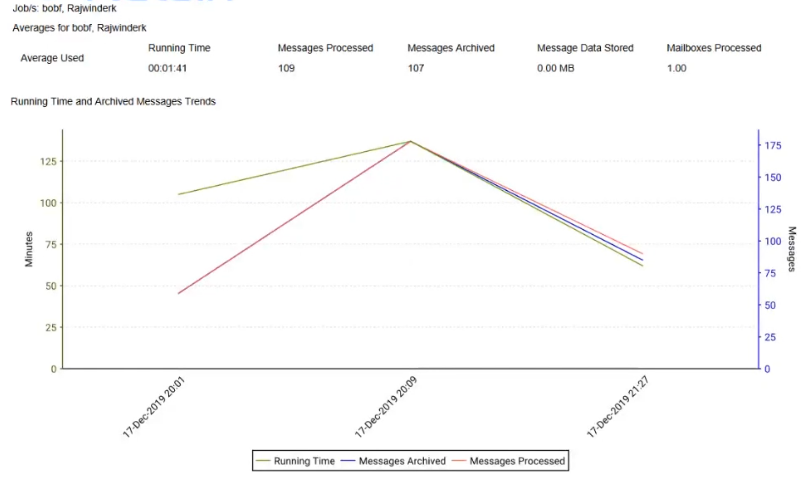Image resolution: width=806 pixels, height=479 pixels.
Task: Click the Running Time and Archived Messages Trends heading
Action: point(113,102)
